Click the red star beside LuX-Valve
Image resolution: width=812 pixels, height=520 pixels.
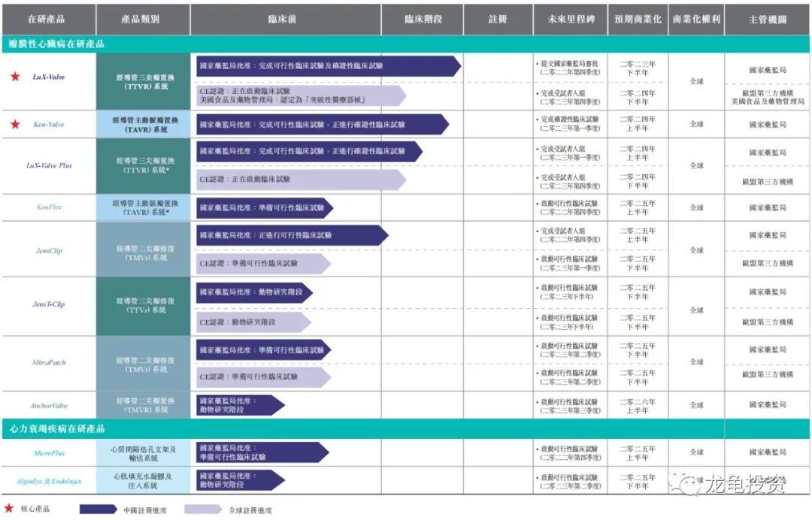pyautogui.click(x=14, y=76)
